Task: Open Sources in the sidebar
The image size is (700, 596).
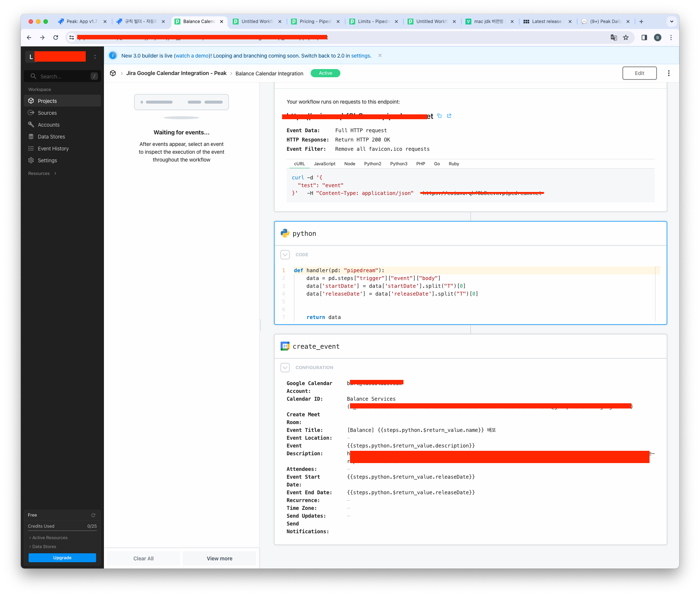Action: pyautogui.click(x=62, y=113)
